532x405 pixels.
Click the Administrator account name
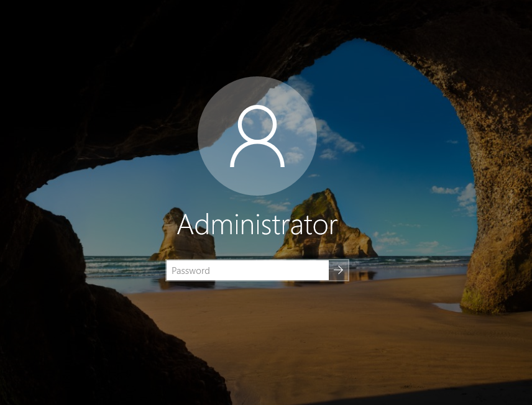click(x=257, y=225)
